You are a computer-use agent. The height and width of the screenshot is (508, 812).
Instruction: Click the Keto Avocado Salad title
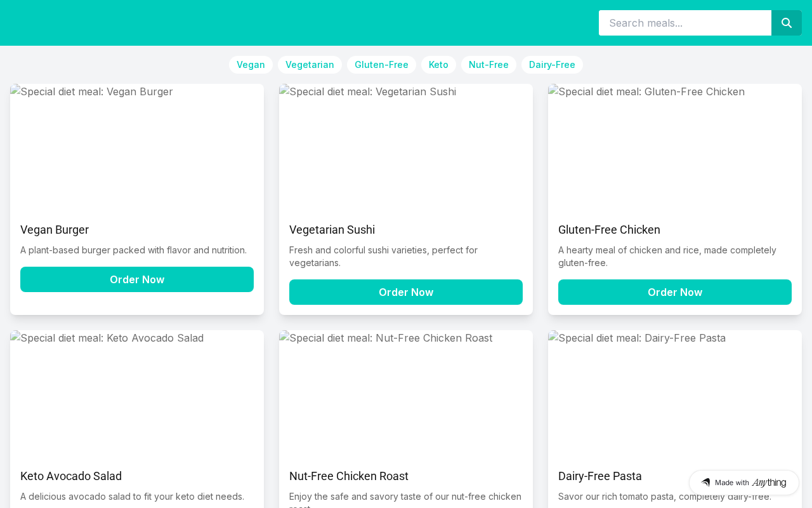coord(71,476)
